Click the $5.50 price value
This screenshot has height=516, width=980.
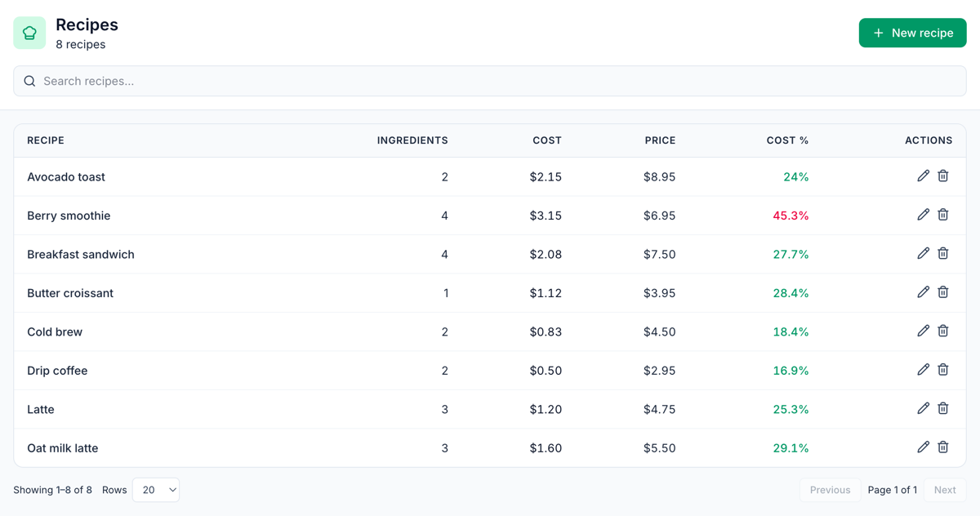(659, 448)
